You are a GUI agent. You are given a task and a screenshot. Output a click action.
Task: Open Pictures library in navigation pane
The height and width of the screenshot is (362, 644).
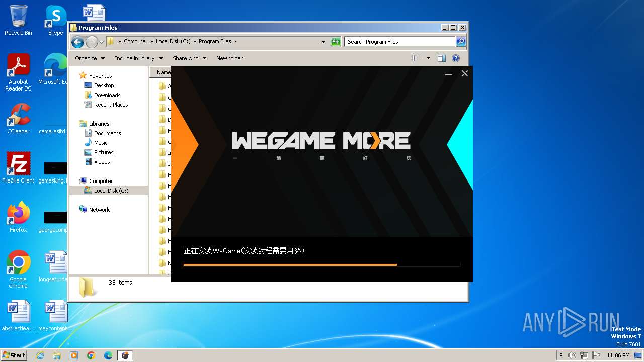104,152
